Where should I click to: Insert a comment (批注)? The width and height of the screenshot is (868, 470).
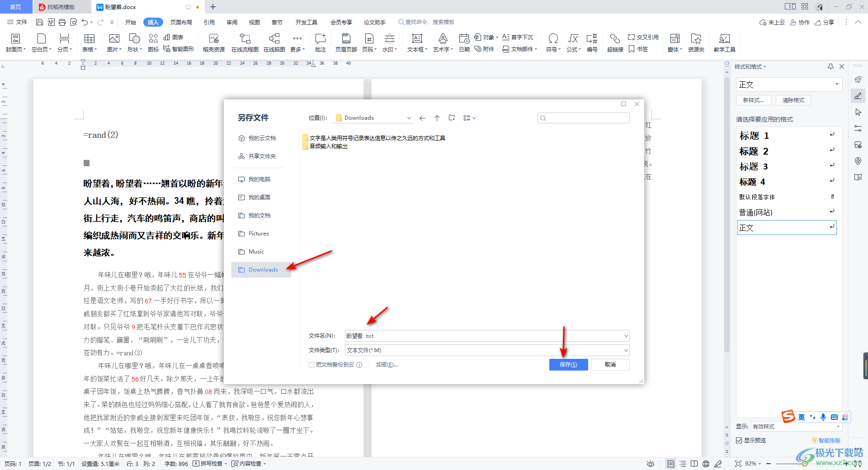click(x=321, y=43)
